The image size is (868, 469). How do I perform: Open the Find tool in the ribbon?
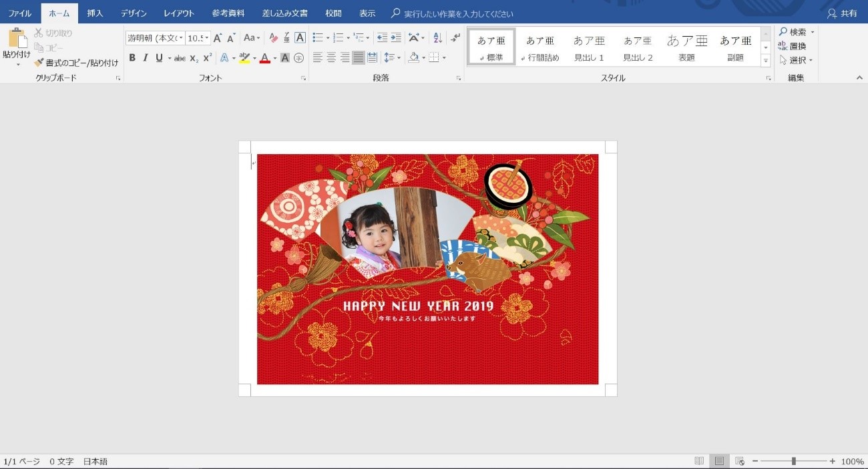click(795, 31)
